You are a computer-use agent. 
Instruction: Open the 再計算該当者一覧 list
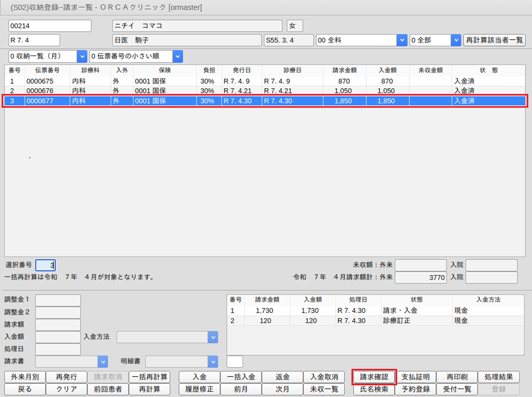[x=494, y=40]
